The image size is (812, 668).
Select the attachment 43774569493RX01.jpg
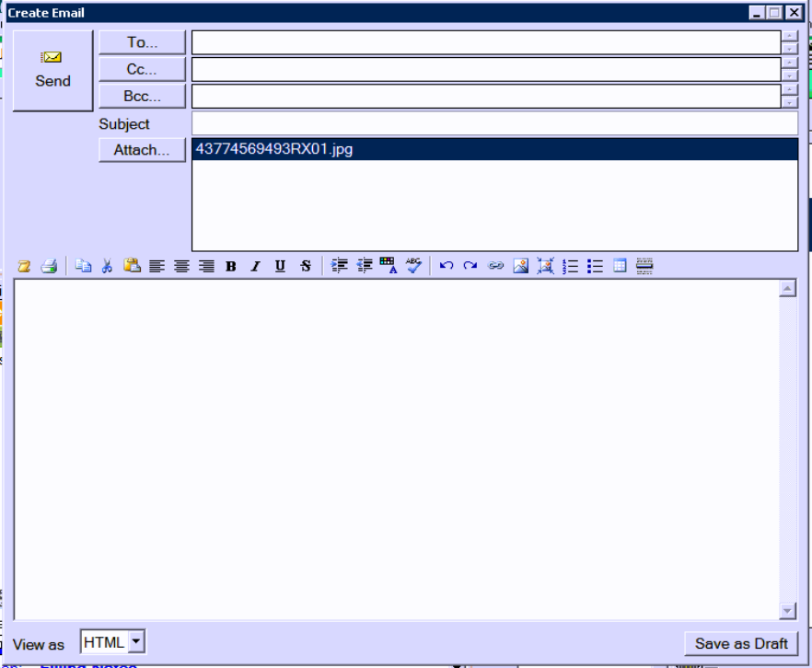click(274, 149)
